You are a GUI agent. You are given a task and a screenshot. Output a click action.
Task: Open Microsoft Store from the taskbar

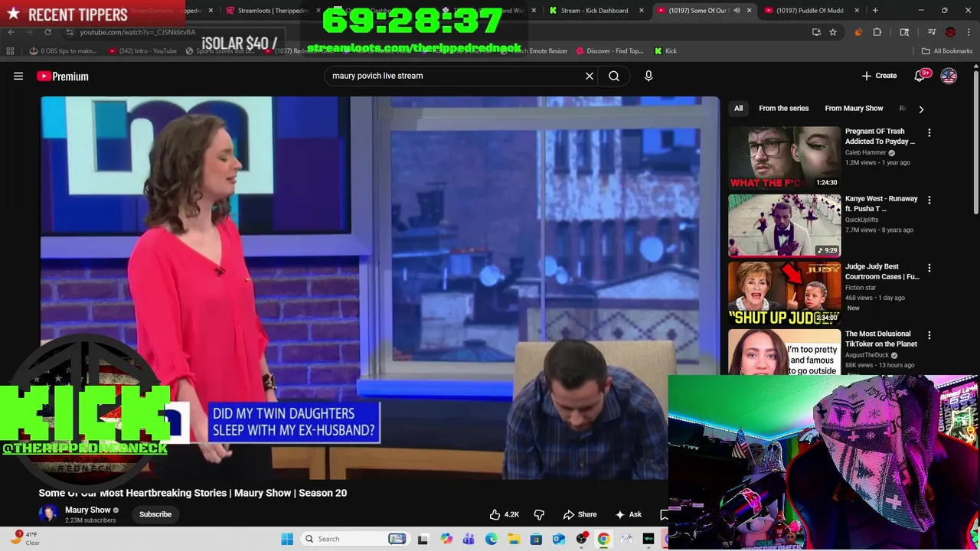(536, 539)
